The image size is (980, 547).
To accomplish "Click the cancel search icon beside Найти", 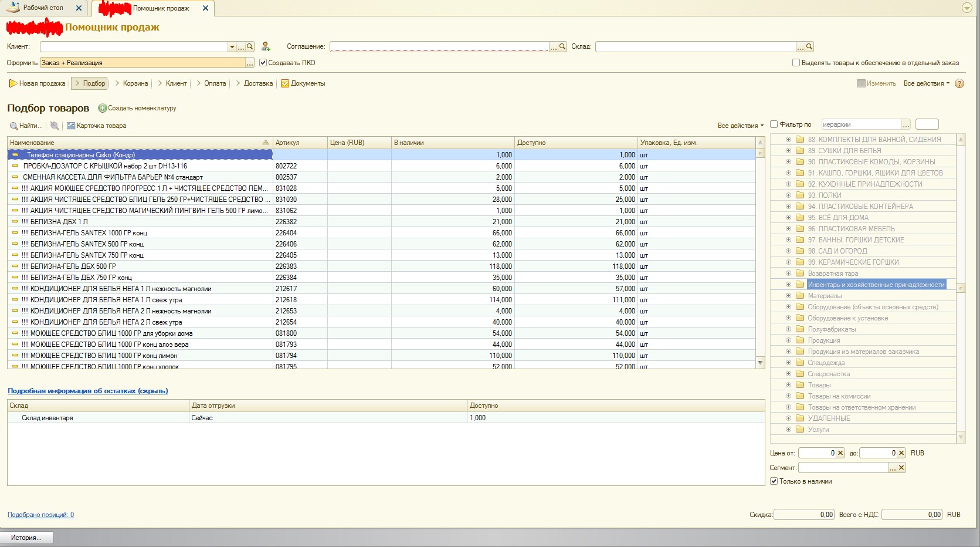I will (x=55, y=126).
